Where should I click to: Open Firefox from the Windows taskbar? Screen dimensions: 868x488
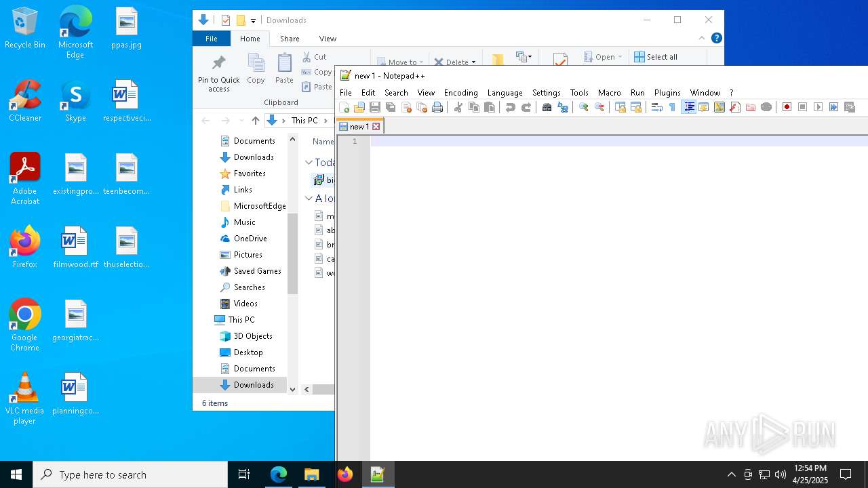pyautogui.click(x=345, y=474)
